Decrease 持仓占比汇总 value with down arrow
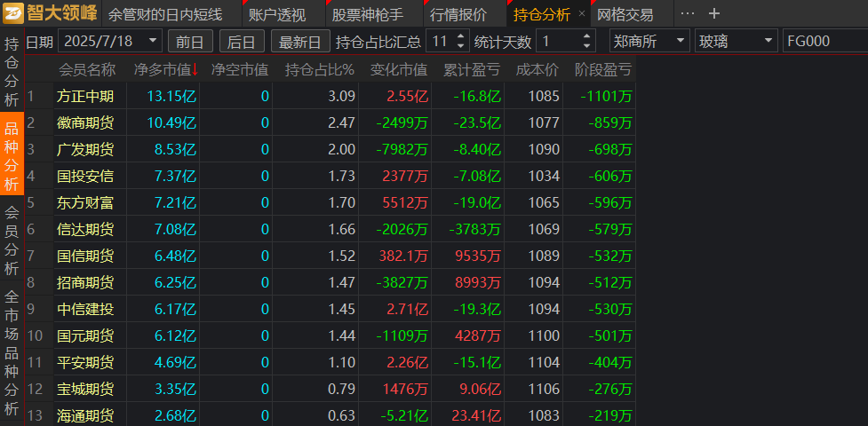Viewport: 868px width, 426px height. (460, 46)
